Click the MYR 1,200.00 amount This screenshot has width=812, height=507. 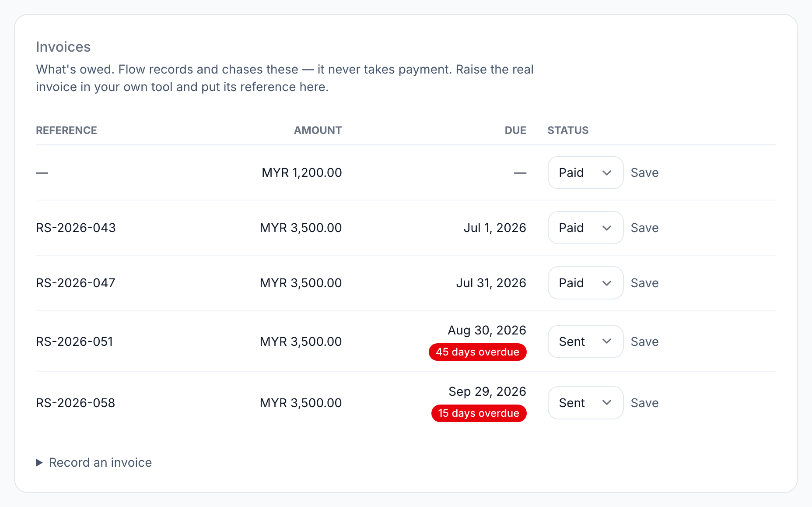pyautogui.click(x=301, y=173)
